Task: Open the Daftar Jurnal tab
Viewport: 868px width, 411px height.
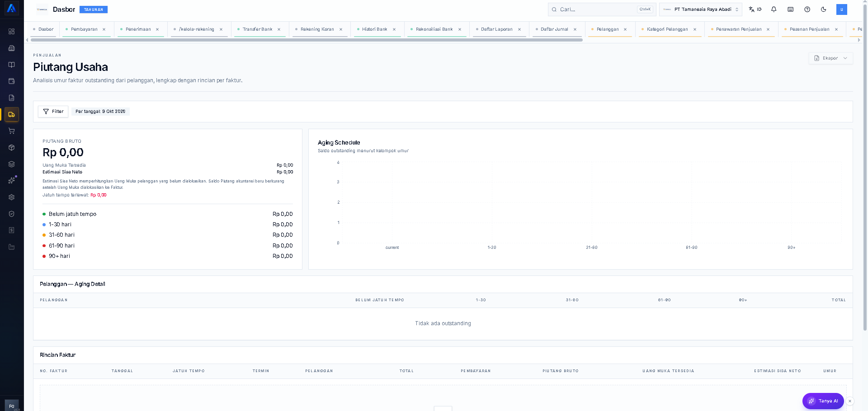Action: coord(554,29)
